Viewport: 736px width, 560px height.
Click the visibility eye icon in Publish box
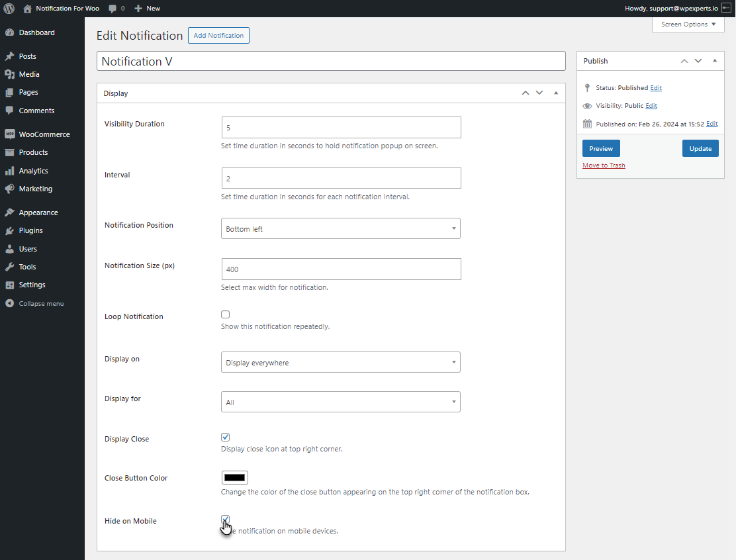pos(587,106)
